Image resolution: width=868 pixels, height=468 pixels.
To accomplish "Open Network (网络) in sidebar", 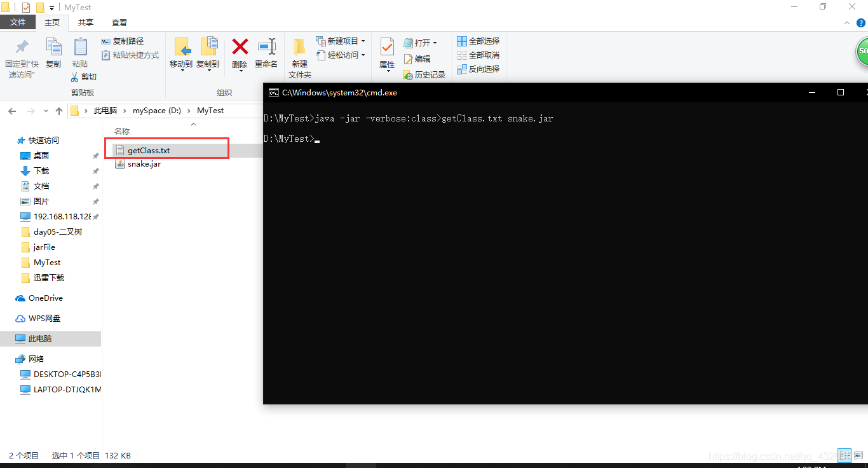I will pyautogui.click(x=36, y=359).
